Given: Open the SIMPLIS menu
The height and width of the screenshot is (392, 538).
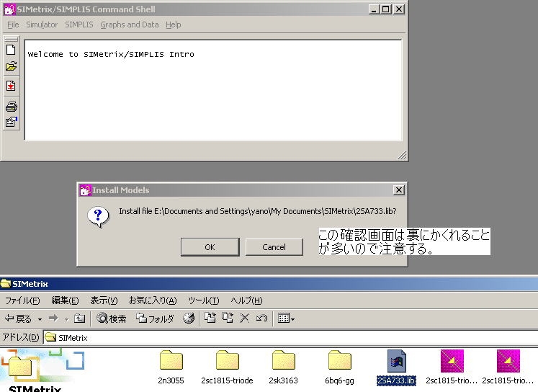Looking at the screenshot, I should coord(79,24).
